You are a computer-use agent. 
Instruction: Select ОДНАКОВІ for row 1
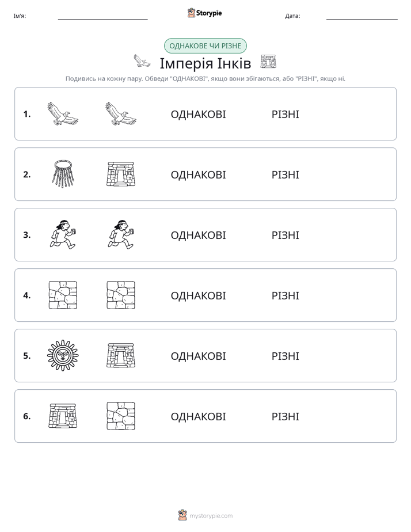(x=198, y=115)
